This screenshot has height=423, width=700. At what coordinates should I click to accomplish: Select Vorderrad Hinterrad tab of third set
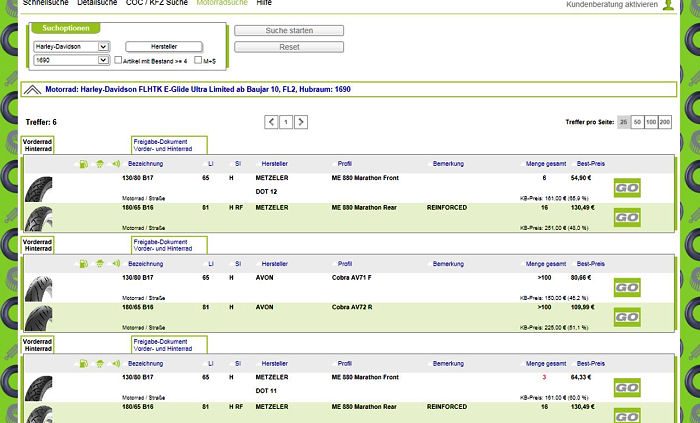(38, 345)
